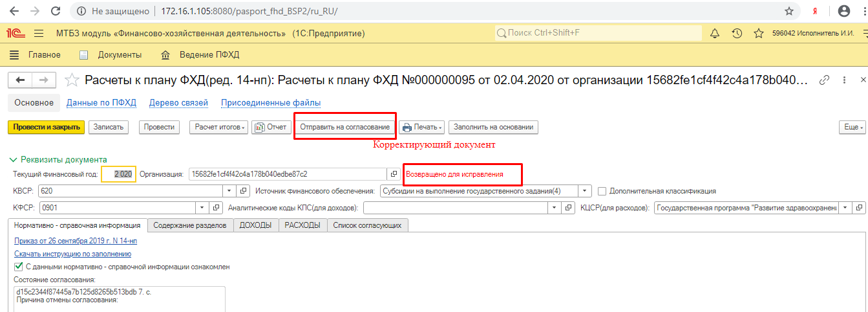Select the Основное page
Image resolution: width=868 pixels, height=312 pixels.
coord(34,102)
